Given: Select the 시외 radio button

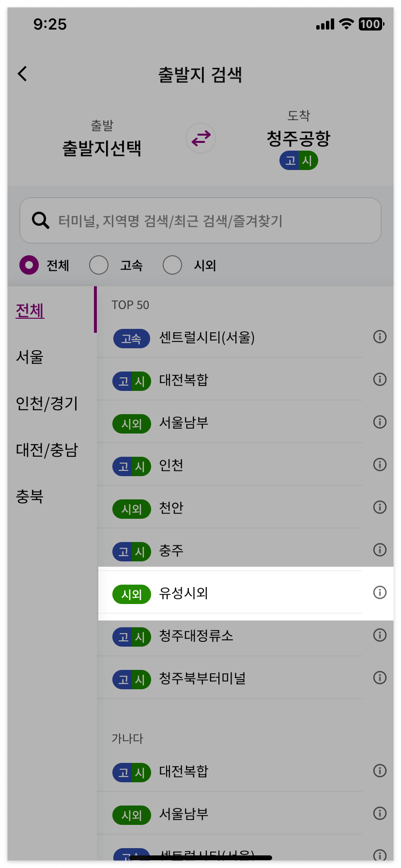Looking at the screenshot, I should click(x=172, y=265).
